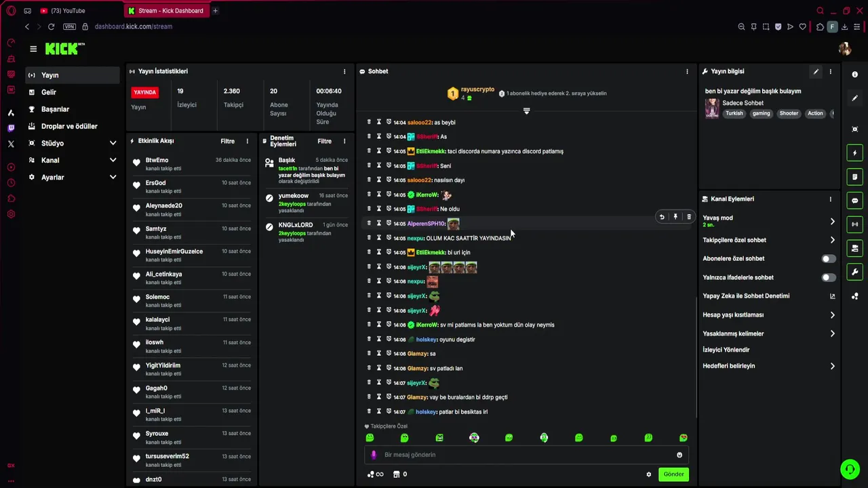
Task: Open Yapay Zeka ile Sohbet Denetimi link
Action: pos(769,296)
